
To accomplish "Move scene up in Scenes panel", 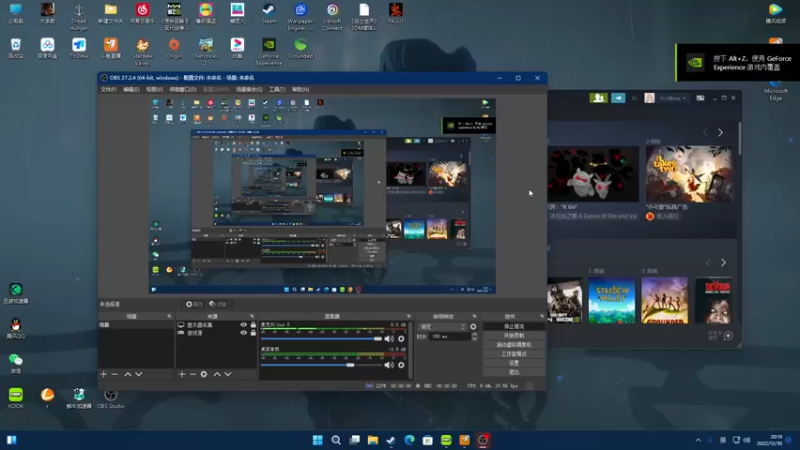I will click(x=128, y=374).
